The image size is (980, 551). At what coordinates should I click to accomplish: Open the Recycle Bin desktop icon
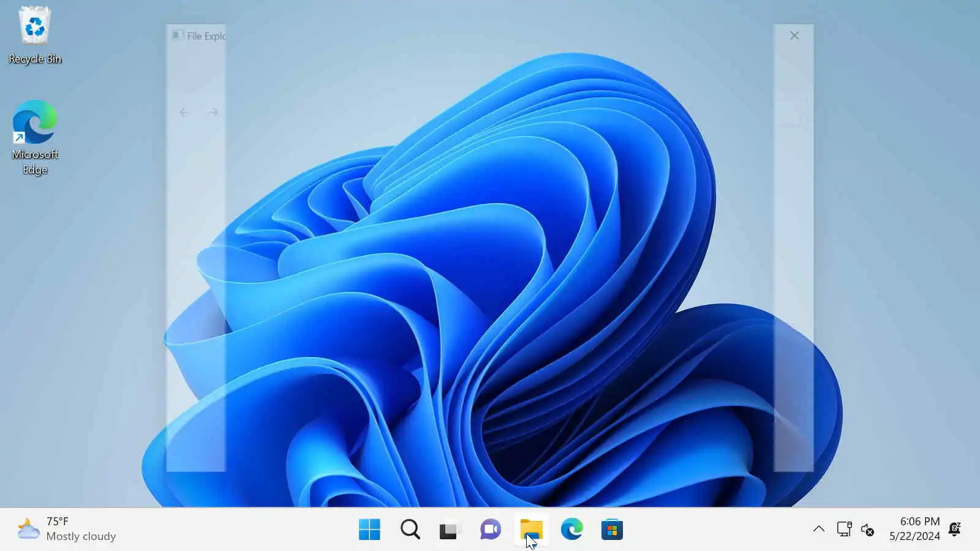click(x=35, y=34)
